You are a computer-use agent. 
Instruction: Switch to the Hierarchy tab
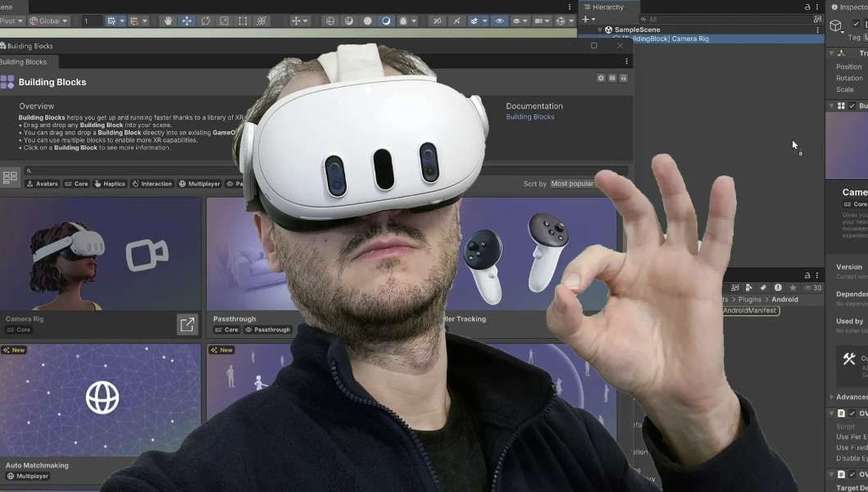(x=607, y=7)
